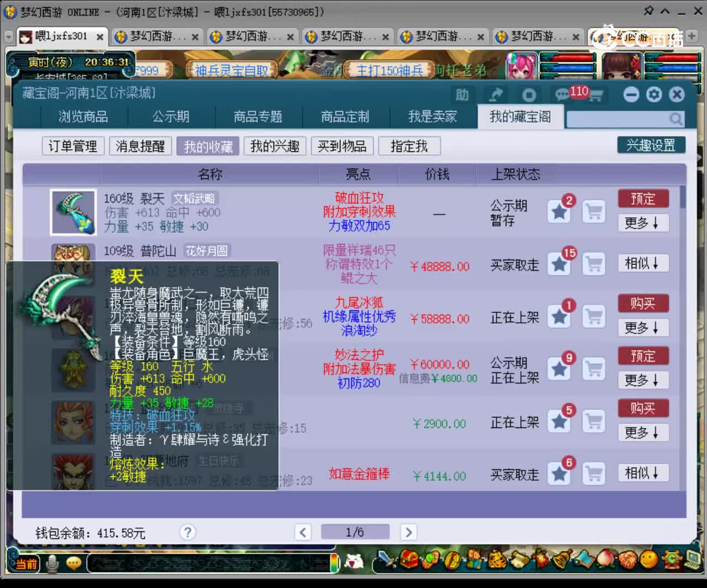Click the 裂天 weapon thumbnail
The width and height of the screenshot is (707, 588).
click(x=73, y=212)
